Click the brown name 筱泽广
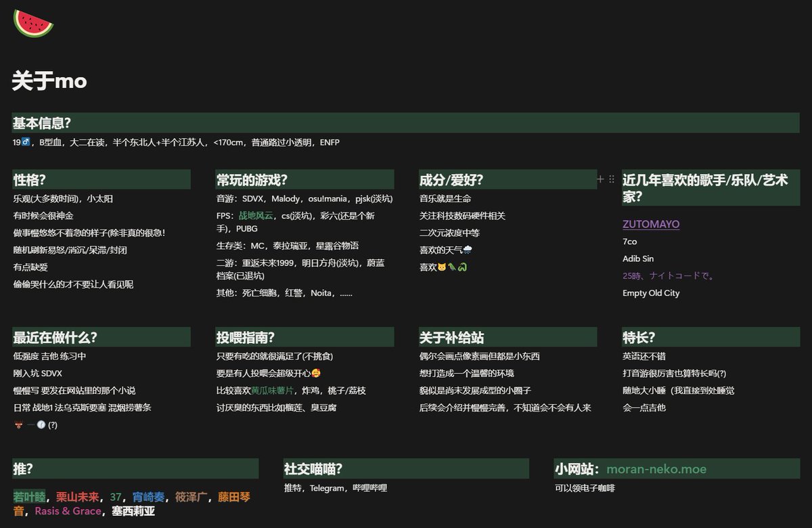The height and width of the screenshot is (528, 812). (x=191, y=497)
